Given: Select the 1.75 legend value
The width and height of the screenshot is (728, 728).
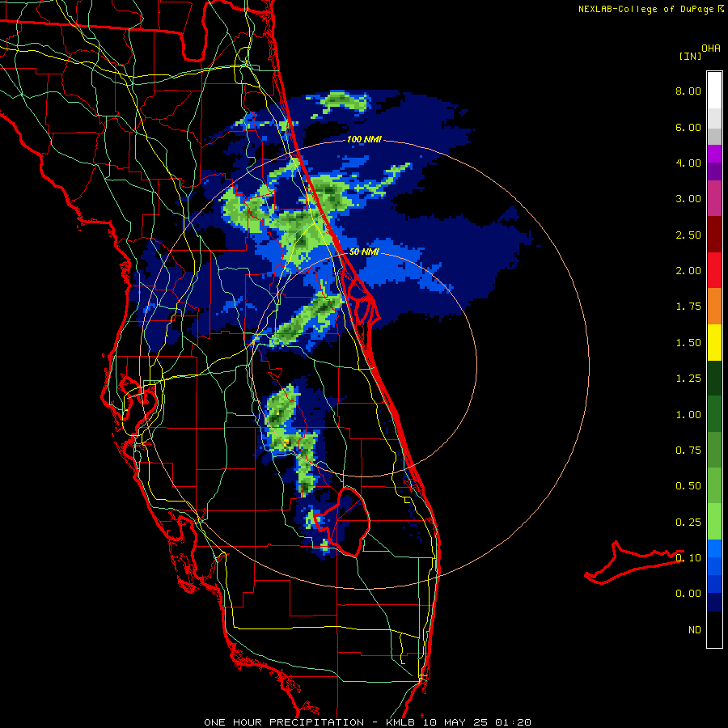Looking at the screenshot, I should [x=688, y=307].
